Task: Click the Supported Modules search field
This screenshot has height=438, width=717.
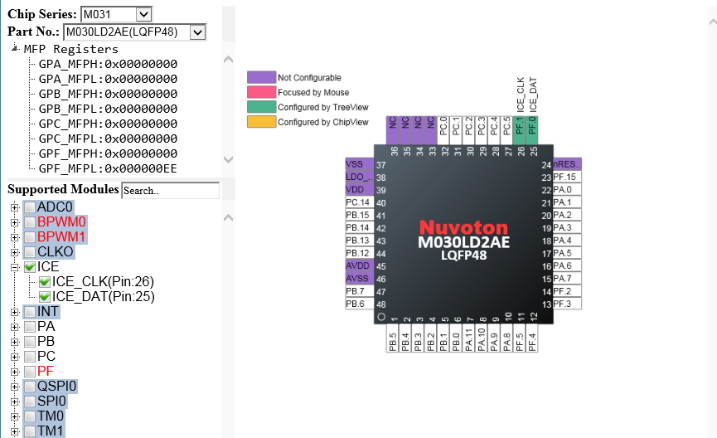Action: [170, 191]
